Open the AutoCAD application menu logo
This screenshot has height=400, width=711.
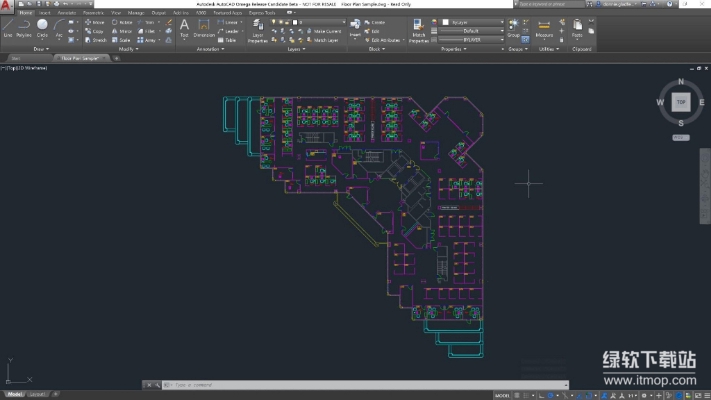click(6, 5)
